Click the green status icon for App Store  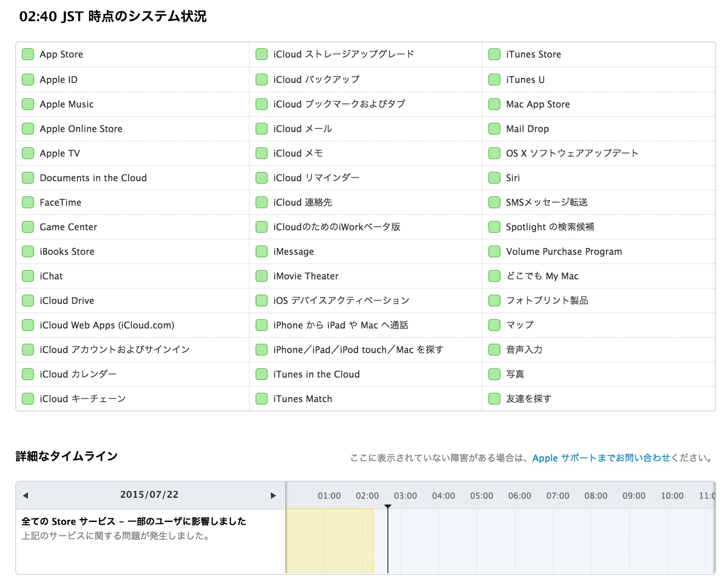[x=28, y=54]
